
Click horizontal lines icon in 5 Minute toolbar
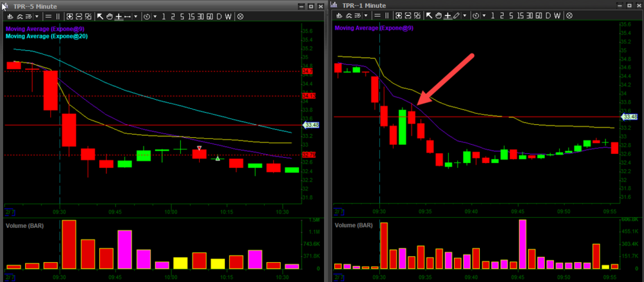[x=49, y=16]
